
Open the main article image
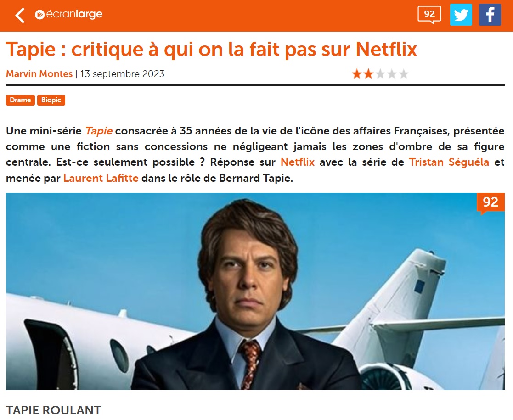[x=255, y=291]
